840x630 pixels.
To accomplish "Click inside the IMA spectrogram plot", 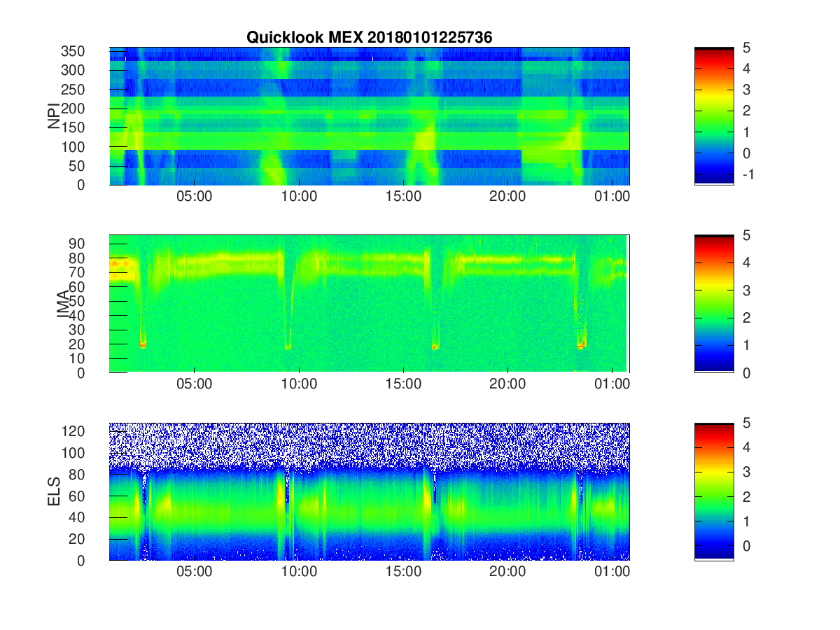I will 370,303.
